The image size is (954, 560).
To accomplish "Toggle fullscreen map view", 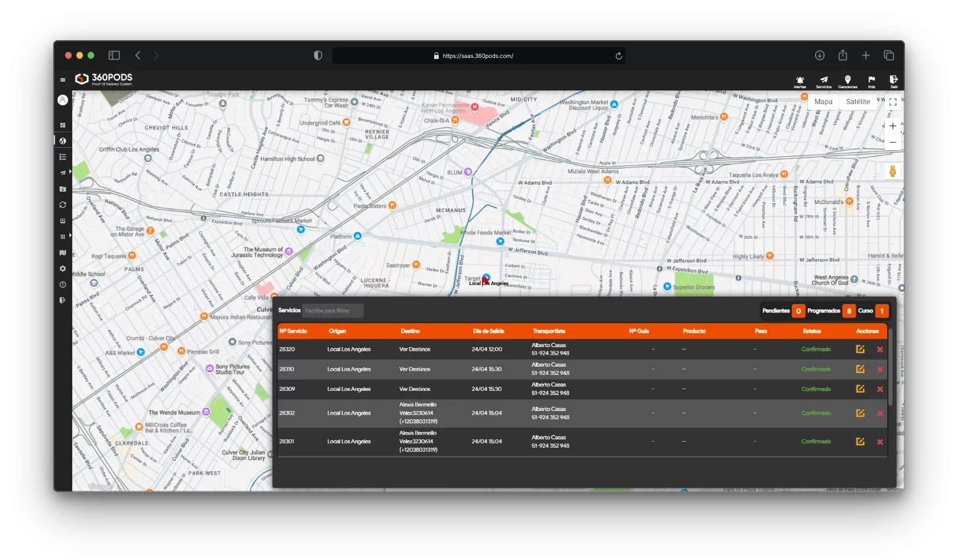I will 892,102.
